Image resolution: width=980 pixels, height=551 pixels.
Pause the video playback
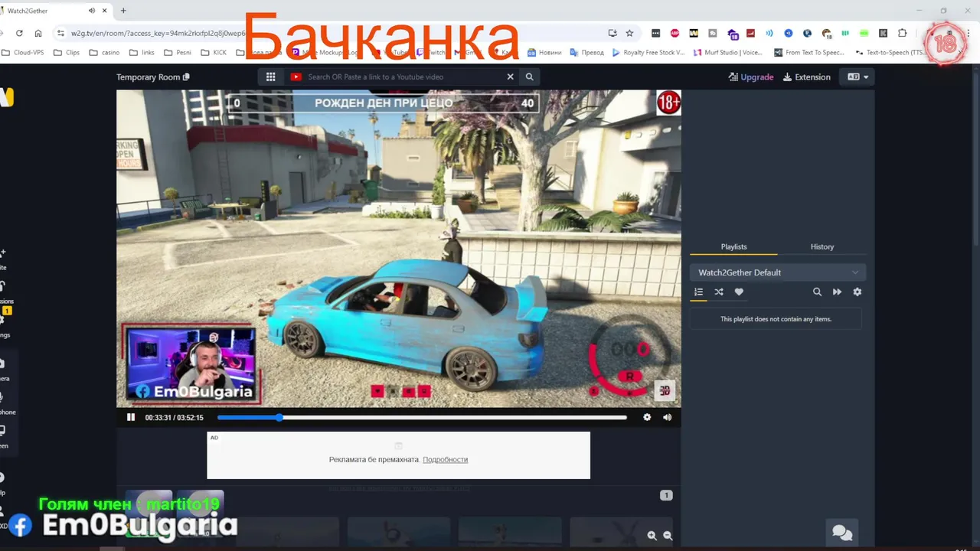click(131, 417)
